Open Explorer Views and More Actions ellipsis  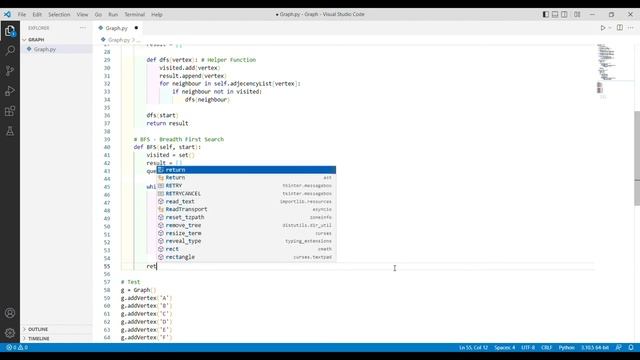click(83, 28)
